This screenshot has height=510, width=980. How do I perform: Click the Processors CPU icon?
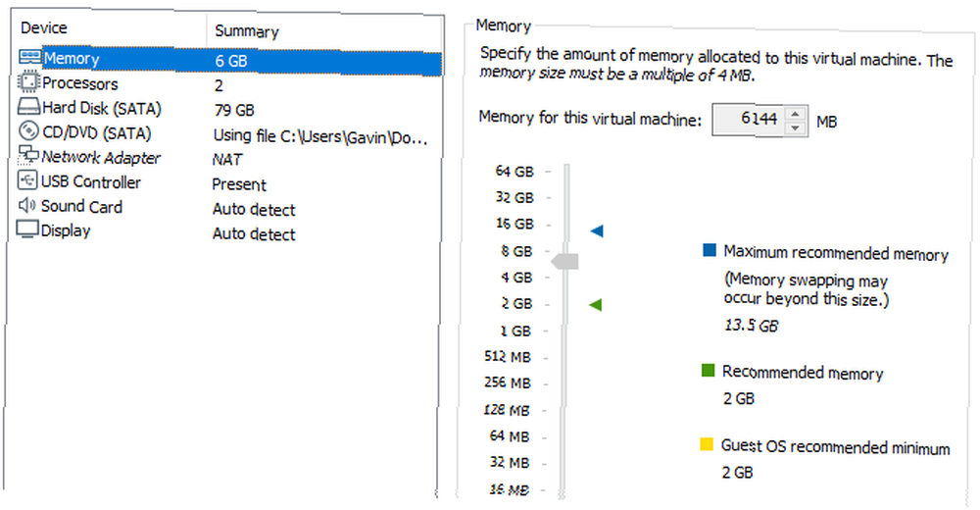click(x=28, y=82)
